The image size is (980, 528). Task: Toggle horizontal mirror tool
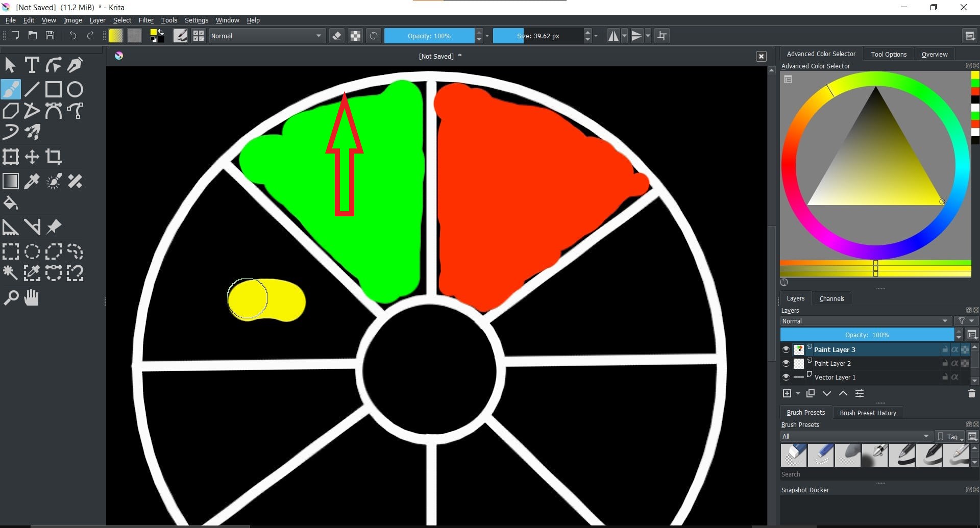614,36
